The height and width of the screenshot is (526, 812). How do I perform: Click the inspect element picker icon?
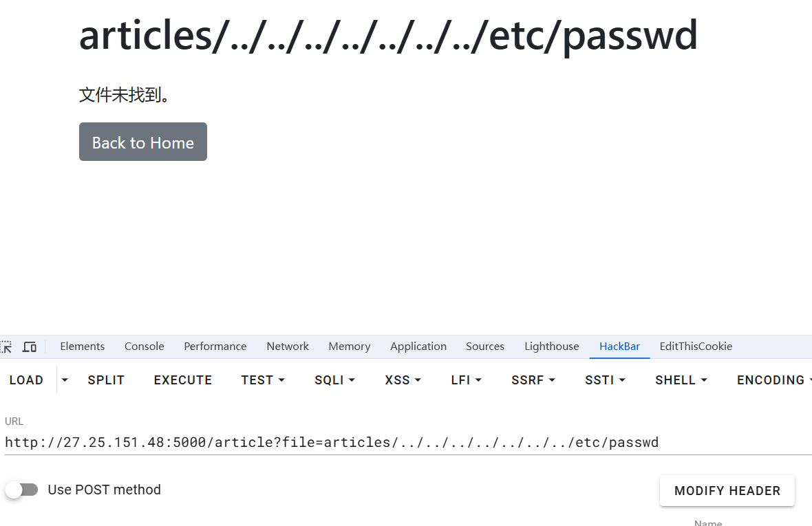click(x=6, y=347)
